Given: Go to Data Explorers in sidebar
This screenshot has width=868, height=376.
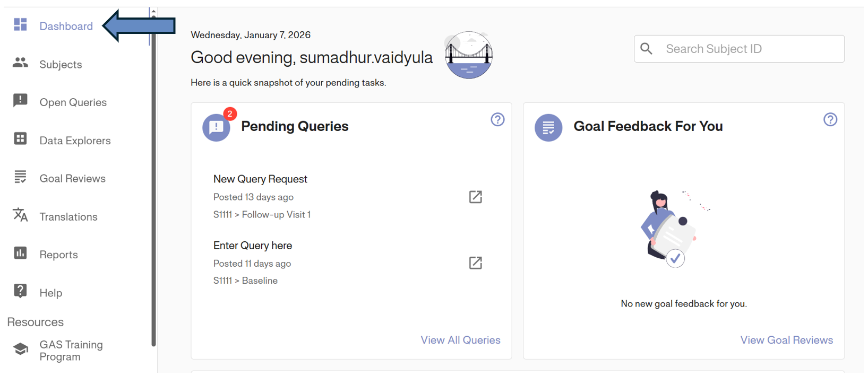Looking at the screenshot, I should [x=75, y=141].
